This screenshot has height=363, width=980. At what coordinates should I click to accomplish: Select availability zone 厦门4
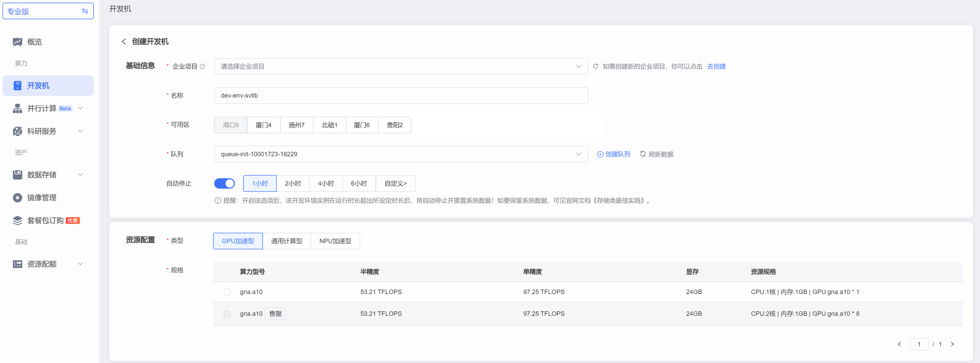(x=264, y=125)
